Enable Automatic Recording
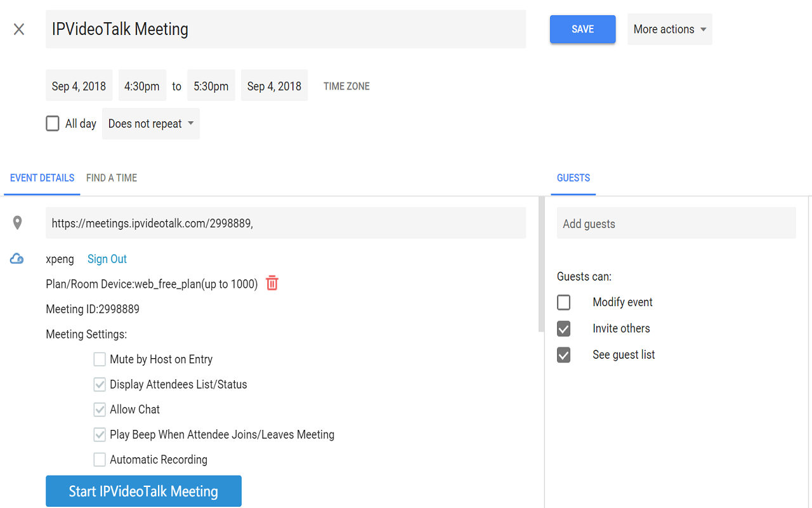 pos(99,459)
